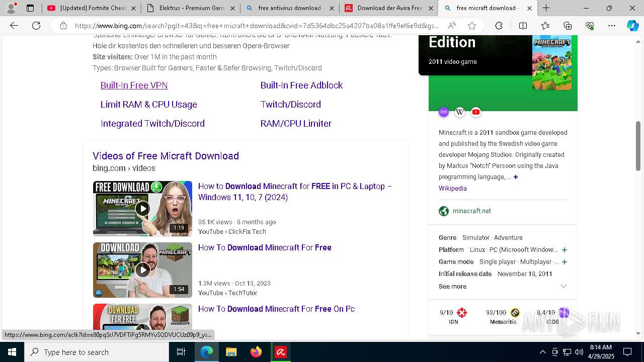Open Avira from the taskbar
The image size is (644, 362).
281,352
